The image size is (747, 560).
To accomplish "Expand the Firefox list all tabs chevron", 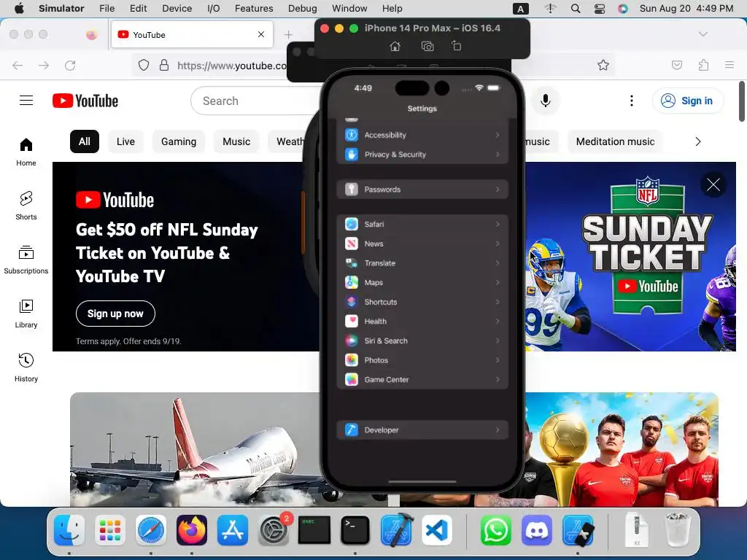I will [703, 34].
